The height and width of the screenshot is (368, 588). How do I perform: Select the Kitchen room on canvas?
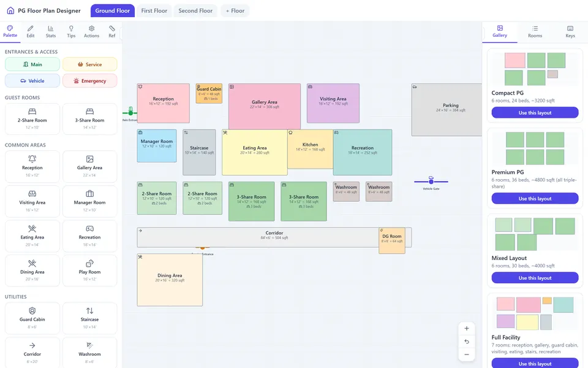tap(310, 149)
